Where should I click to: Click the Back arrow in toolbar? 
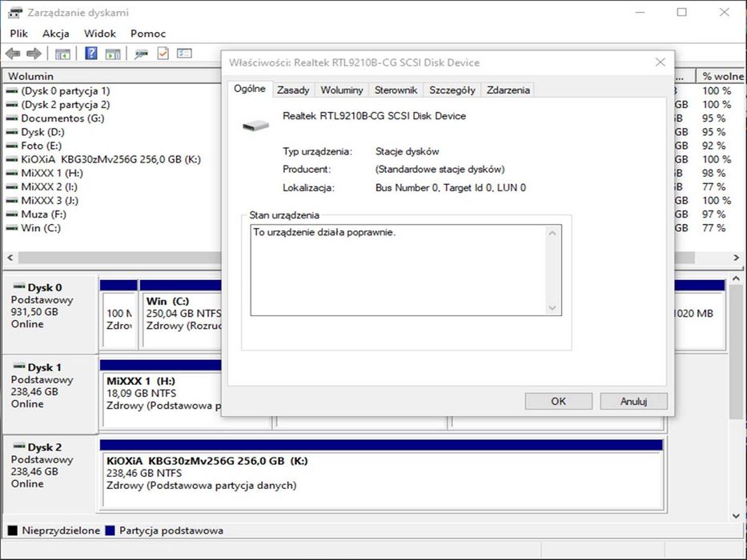[13, 54]
